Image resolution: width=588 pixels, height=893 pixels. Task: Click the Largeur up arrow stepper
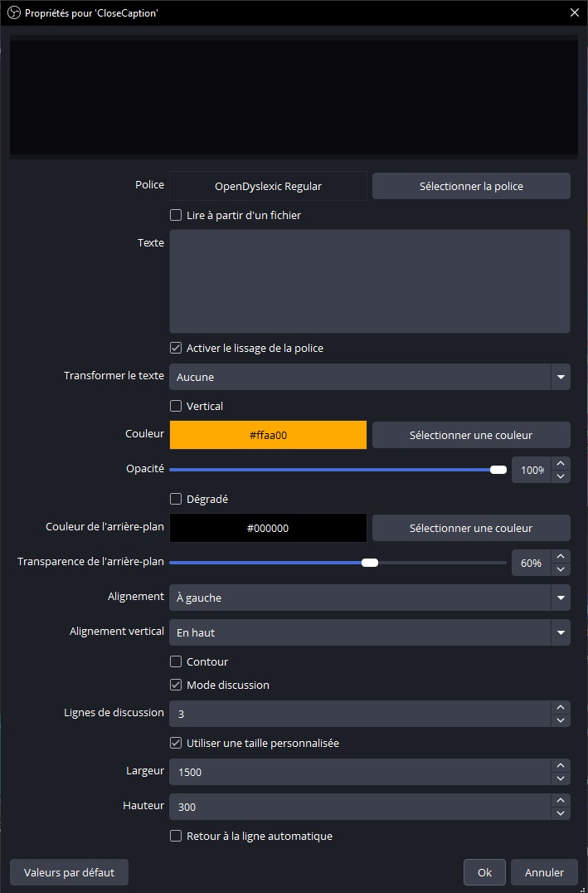(x=561, y=766)
